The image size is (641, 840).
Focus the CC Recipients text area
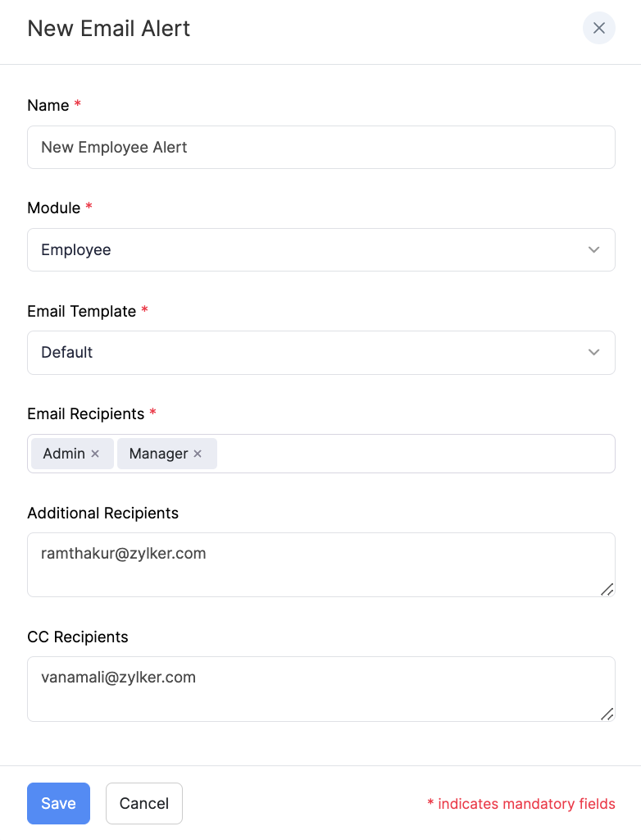(x=320, y=699)
